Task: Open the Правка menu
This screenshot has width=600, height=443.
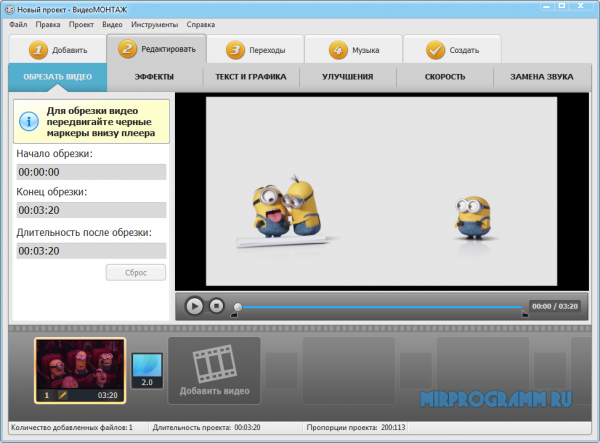Action: click(x=48, y=24)
